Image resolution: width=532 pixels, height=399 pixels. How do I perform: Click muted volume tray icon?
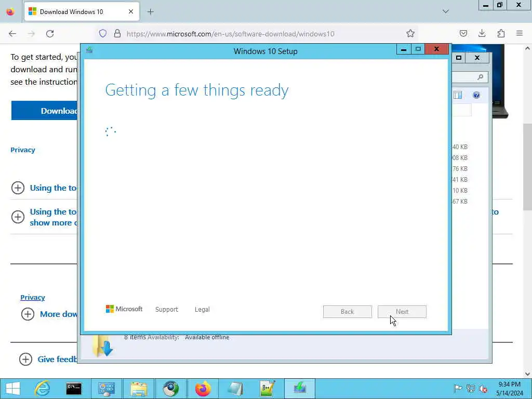483,389
